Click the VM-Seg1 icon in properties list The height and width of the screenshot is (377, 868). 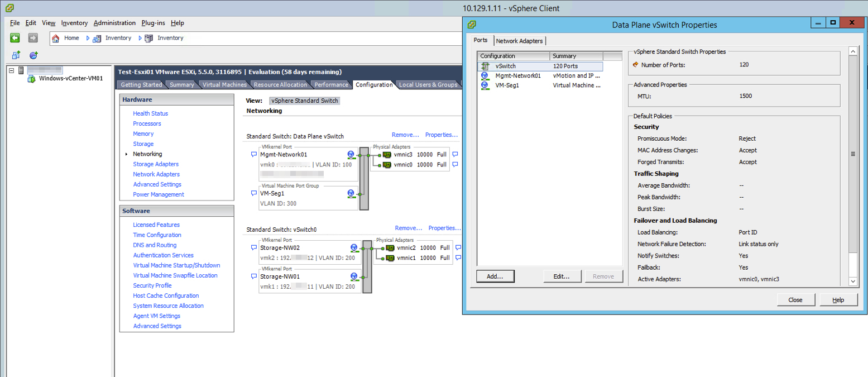coord(485,85)
